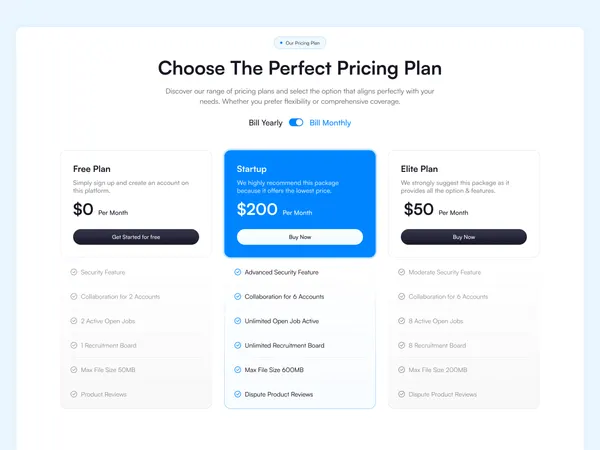Click check icon beside Unlimited Open Job Active
600x450 pixels.
[238, 321]
